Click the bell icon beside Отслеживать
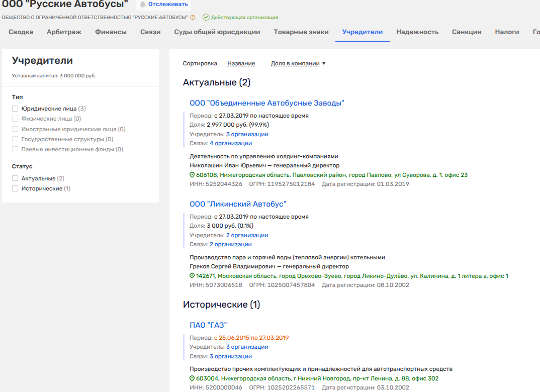Image resolution: width=540 pixels, height=392 pixels. point(143,5)
